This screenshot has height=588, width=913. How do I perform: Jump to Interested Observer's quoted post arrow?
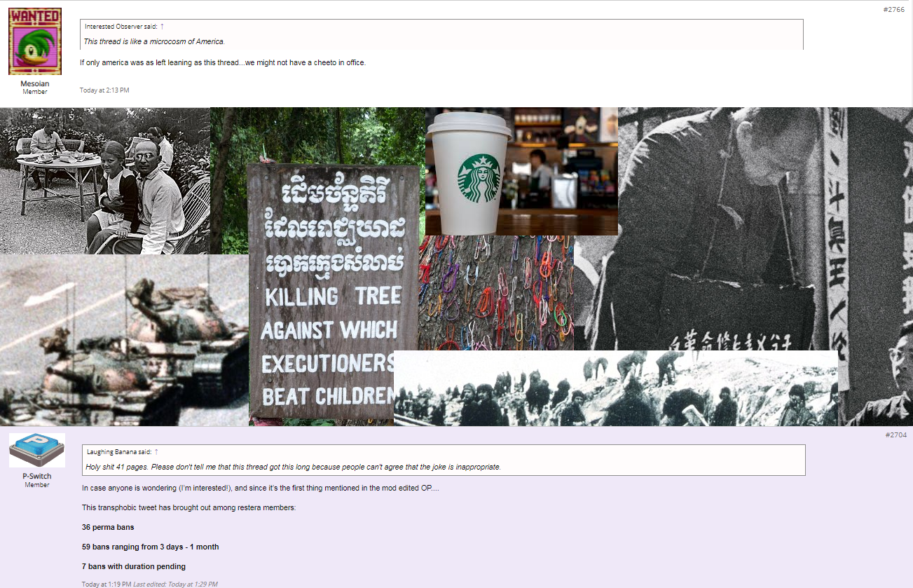[x=162, y=27]
